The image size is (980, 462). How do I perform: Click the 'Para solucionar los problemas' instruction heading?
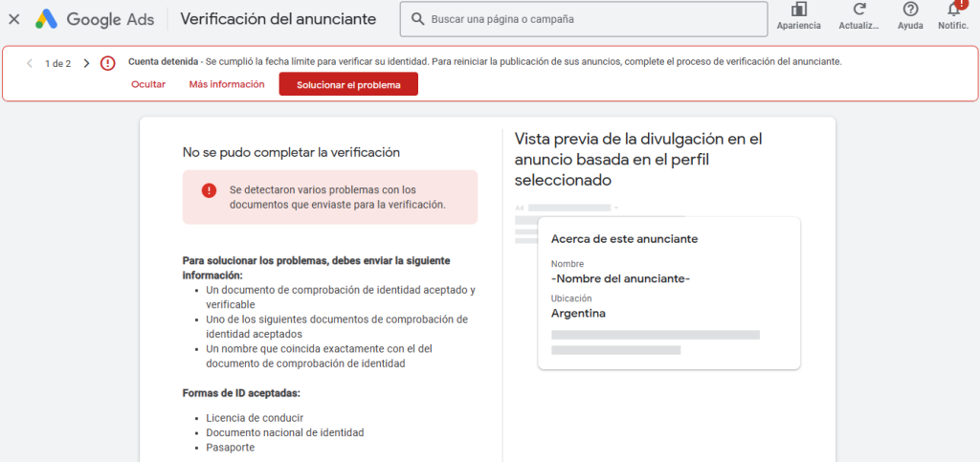[316, 268]
